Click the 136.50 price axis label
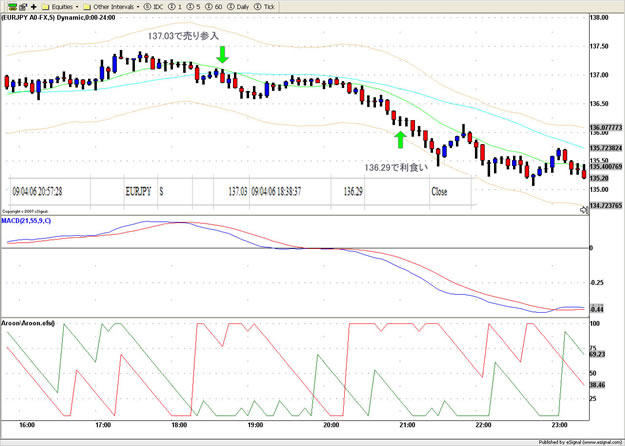Screen dimensions: 625x446 (x=599, y=104)
